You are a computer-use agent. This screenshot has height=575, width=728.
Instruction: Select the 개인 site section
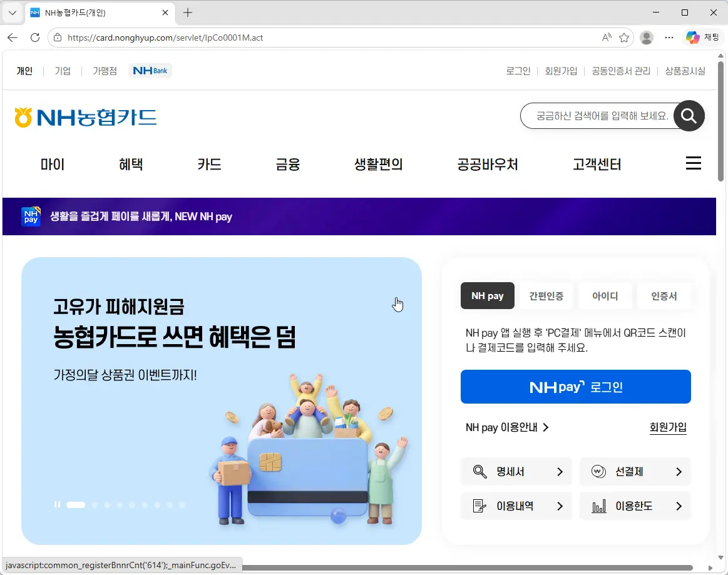[x=24, y=71]
